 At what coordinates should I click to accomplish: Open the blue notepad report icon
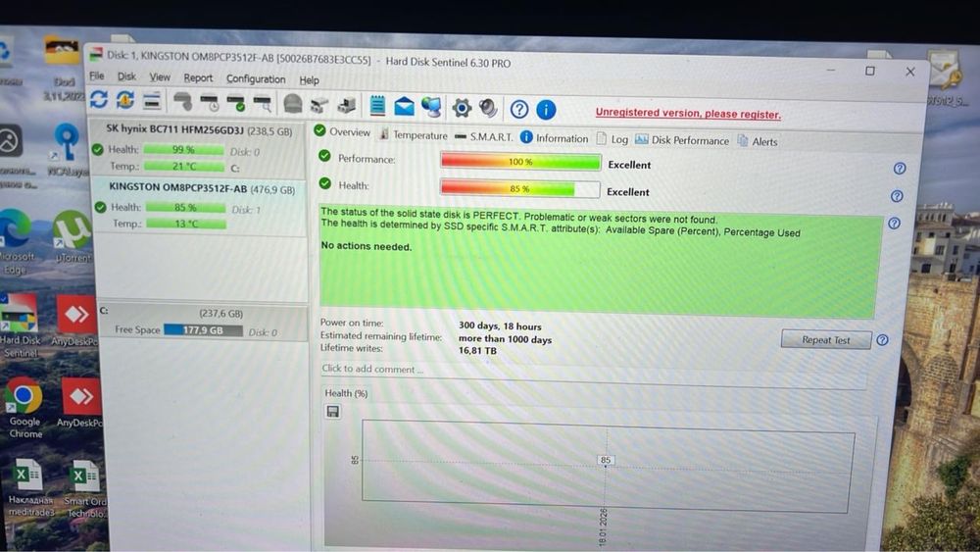click(x=377, y=106)
